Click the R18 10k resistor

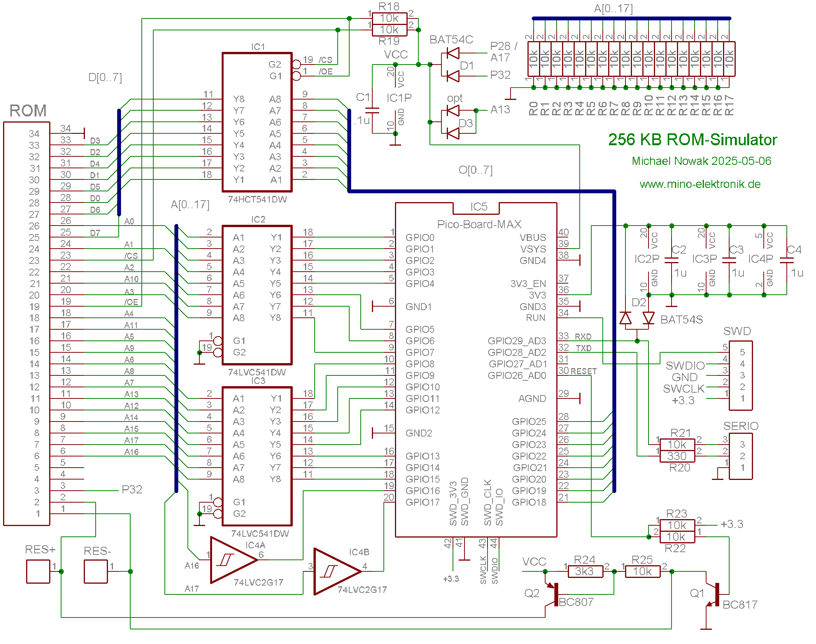click(389, 18)
